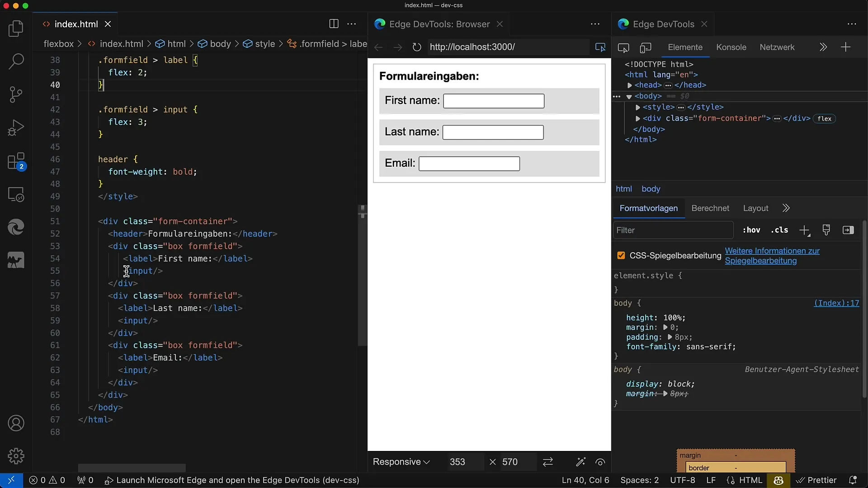Toggle device emulation icon in DevTools
The width and height of the screenshot is (868, 488).
click(x=646, y=47)
